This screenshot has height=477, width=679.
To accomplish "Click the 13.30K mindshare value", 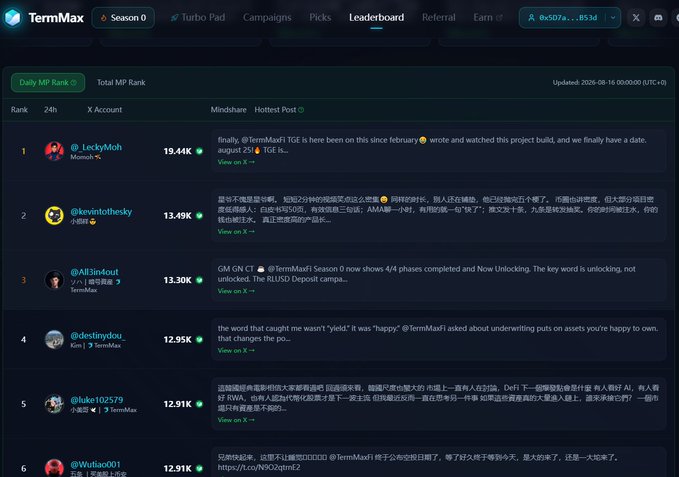I will point(178,280).
